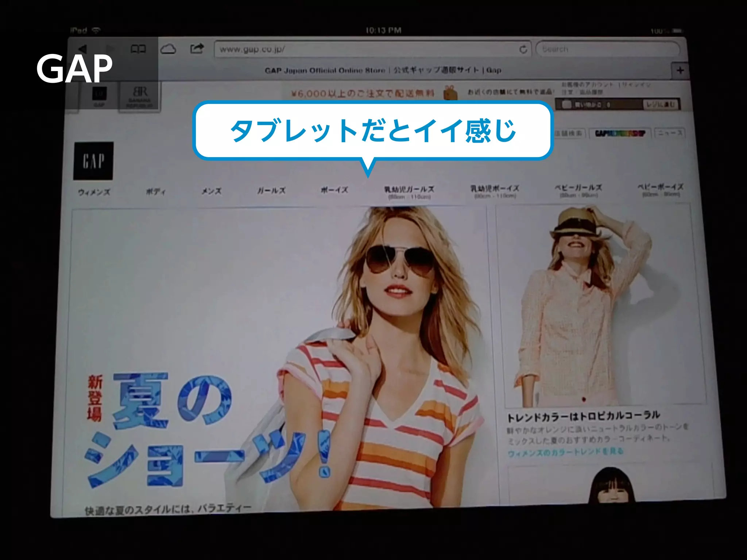The image size is (747, 560).
Task: Open the 乳幼児ボーイズ category
Action: click(495, 191)
